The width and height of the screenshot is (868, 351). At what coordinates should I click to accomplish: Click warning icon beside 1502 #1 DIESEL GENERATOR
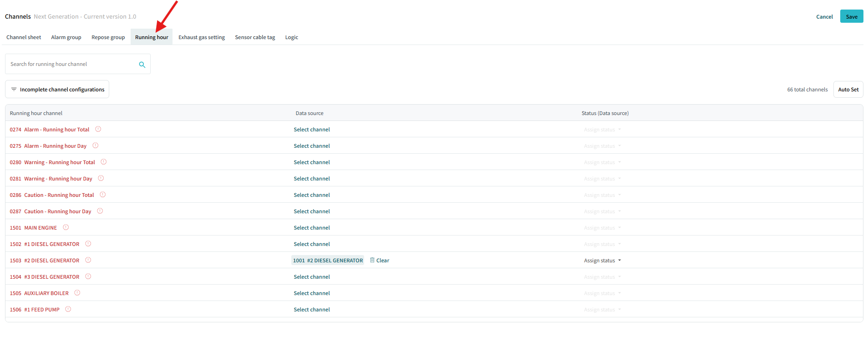coord(88,244)
